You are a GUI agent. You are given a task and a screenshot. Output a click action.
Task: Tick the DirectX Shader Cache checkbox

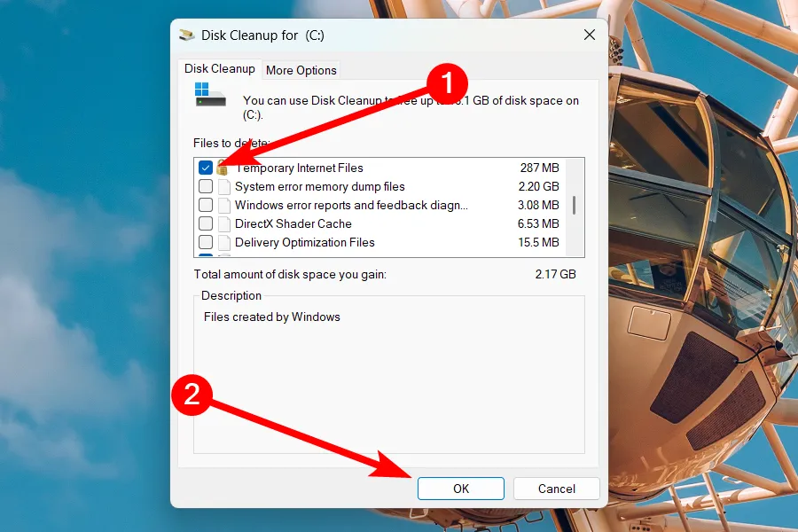[x=206, y=224]
